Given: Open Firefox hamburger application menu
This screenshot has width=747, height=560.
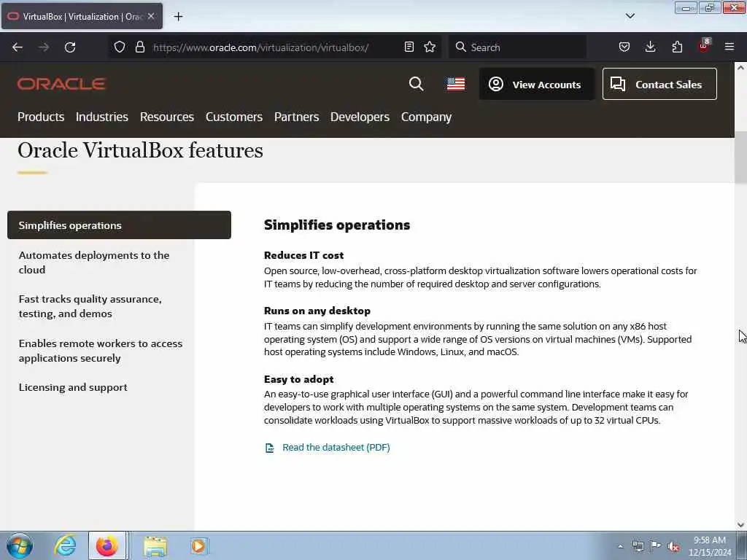Looking at the screenshot, I should pos(729,47).
